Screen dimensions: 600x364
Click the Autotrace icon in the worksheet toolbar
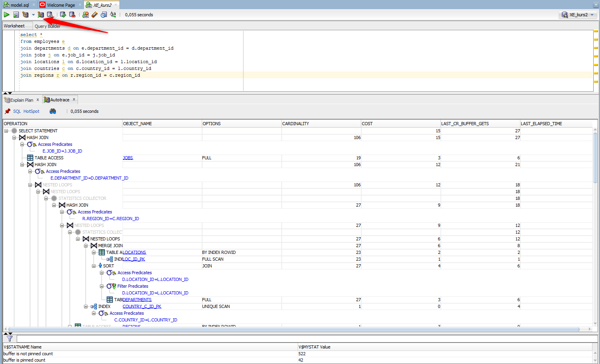pyautogui.click(x=41, y=15)
